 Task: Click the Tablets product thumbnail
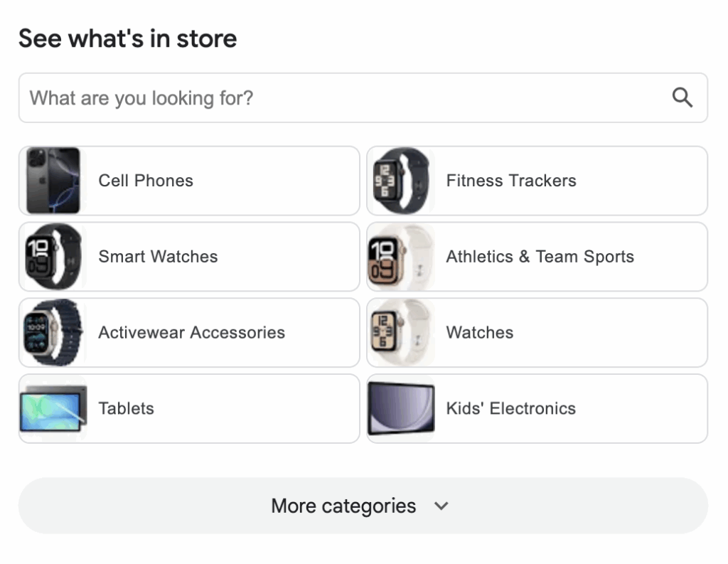coord(53,409)
